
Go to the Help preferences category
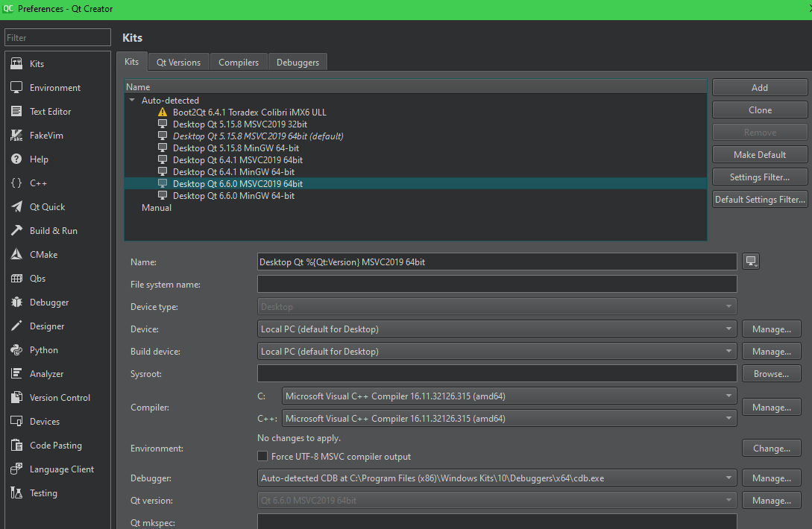coord(57,159)
